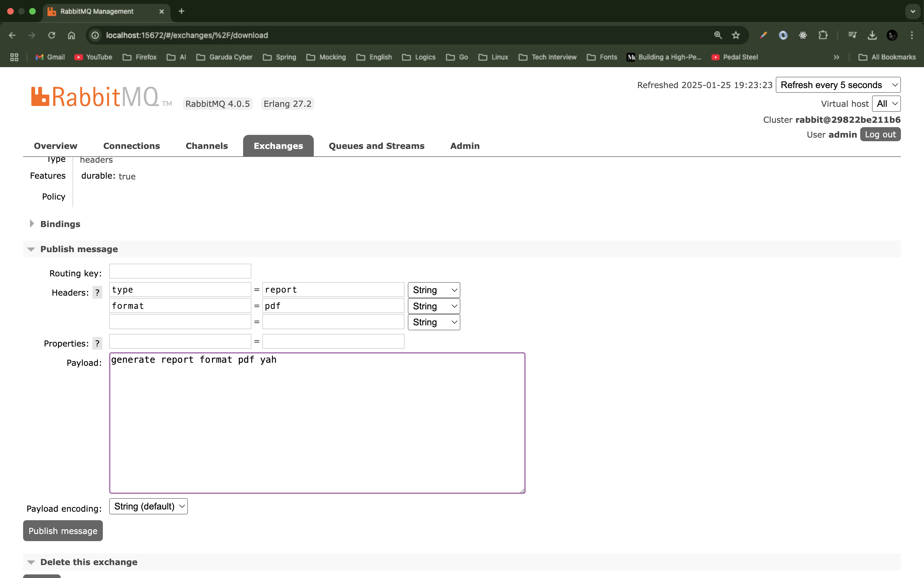Click the header name field containing format
The width and height of the screenshot is (924, 578).
pos(180,306)
